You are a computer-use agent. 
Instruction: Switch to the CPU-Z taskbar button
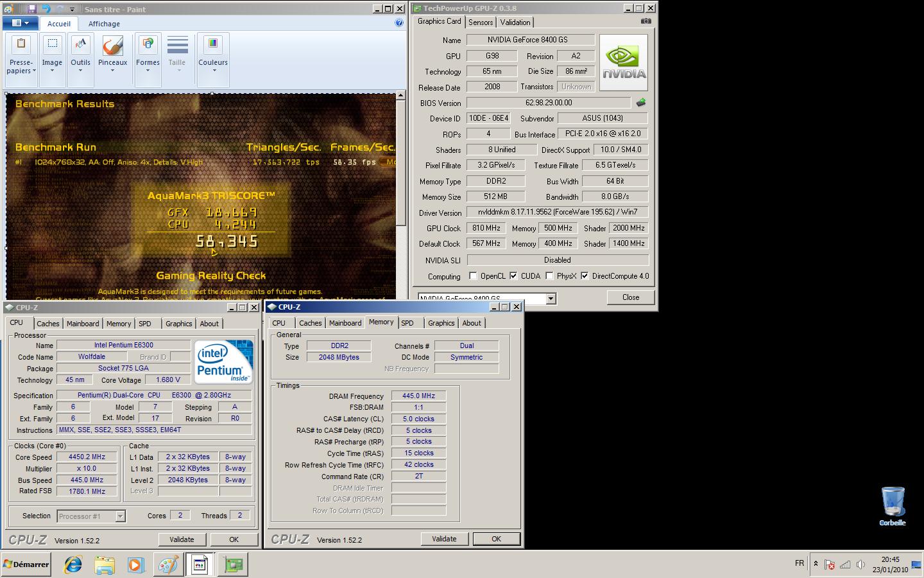pyautogui.click(x=200, y=565)
